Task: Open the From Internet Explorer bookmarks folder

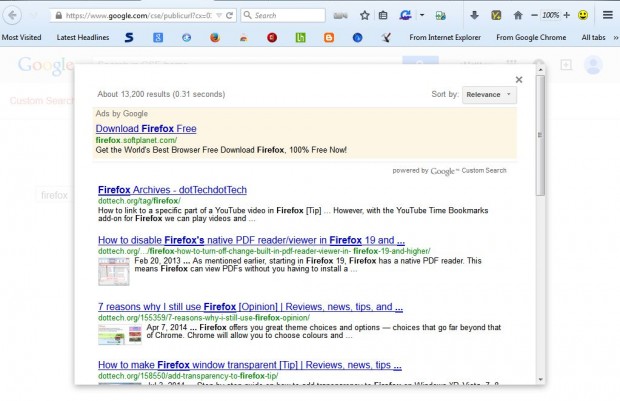Action: [445, 38]
